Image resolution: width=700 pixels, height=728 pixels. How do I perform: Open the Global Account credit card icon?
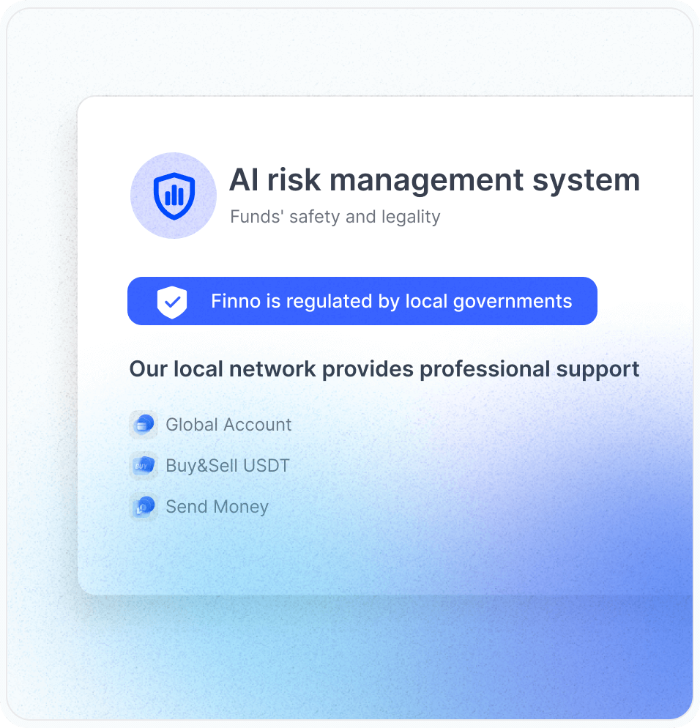point(144,424)
